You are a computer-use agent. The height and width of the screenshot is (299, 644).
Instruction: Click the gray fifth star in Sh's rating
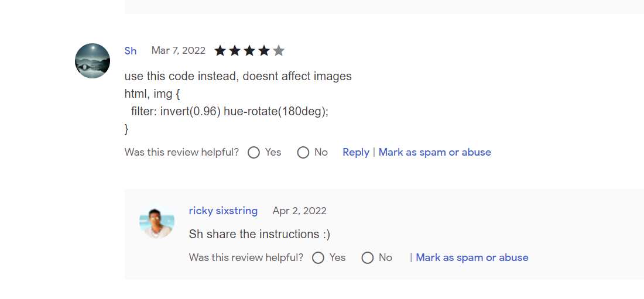pyautogui.click(x=279, y=51)
